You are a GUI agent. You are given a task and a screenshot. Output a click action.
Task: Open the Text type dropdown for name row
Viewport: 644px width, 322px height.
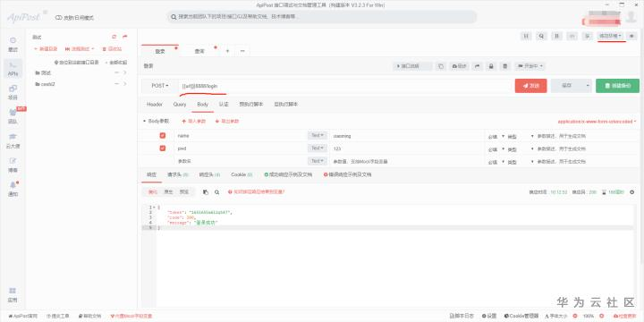pyautogui.click(x=318, y=136)
